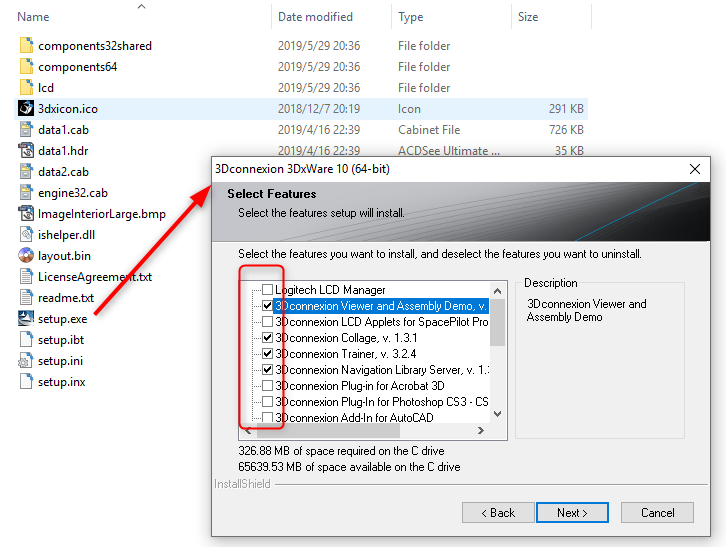
Task: Close the 3DxWare setup dialog
Action: [695, 169]
